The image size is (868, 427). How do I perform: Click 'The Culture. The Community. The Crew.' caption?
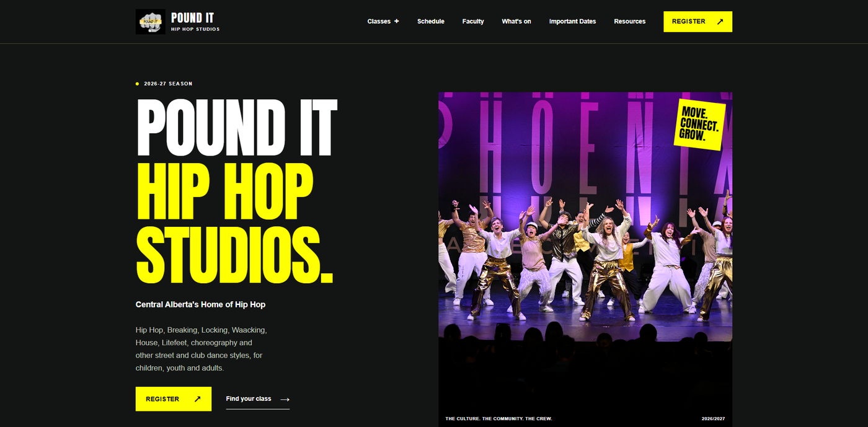[x=498, y=419]
